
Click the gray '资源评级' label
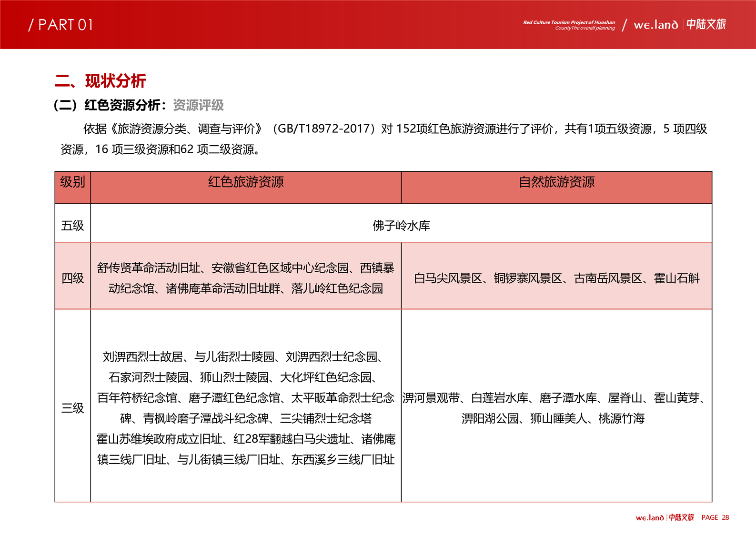click(x=198, y=105)
